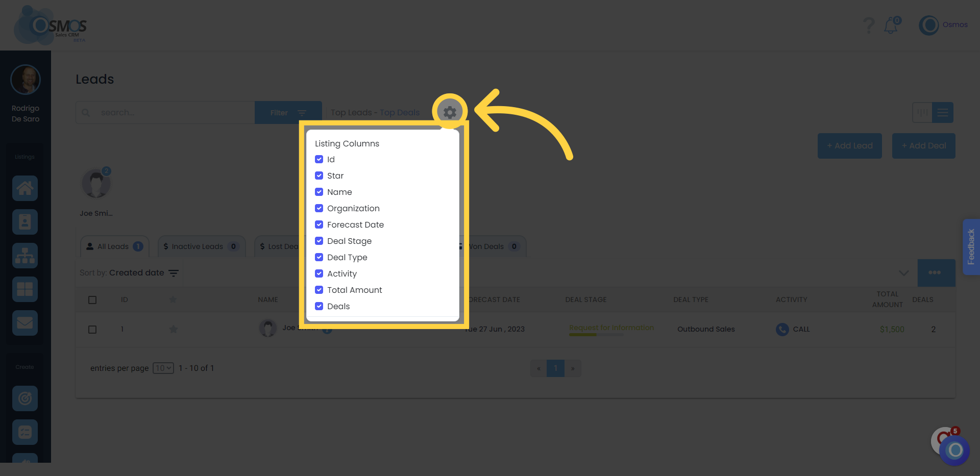
Task: Star the Joe Smith lead row
Action: [174, 329]
